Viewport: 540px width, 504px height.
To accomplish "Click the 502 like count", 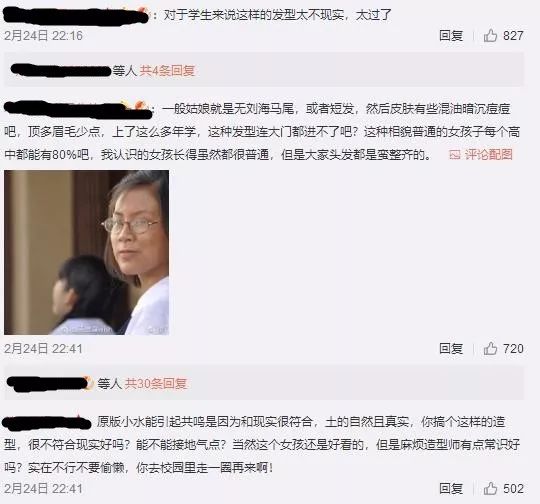I will (513, 488).
